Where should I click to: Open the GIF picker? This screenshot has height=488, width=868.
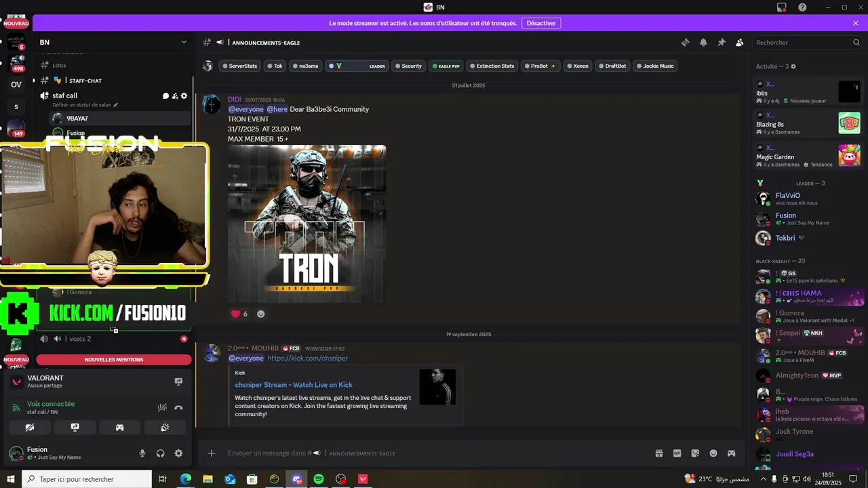tap(677, 453)
